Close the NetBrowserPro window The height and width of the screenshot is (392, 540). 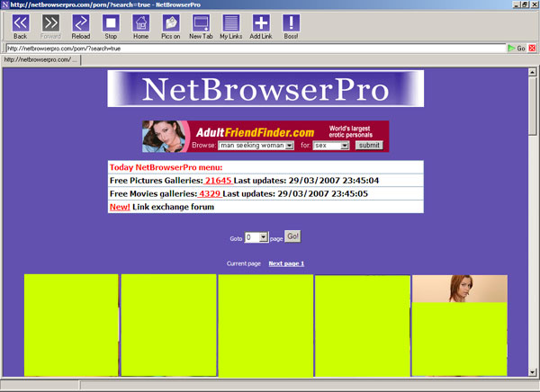[533, 4]
